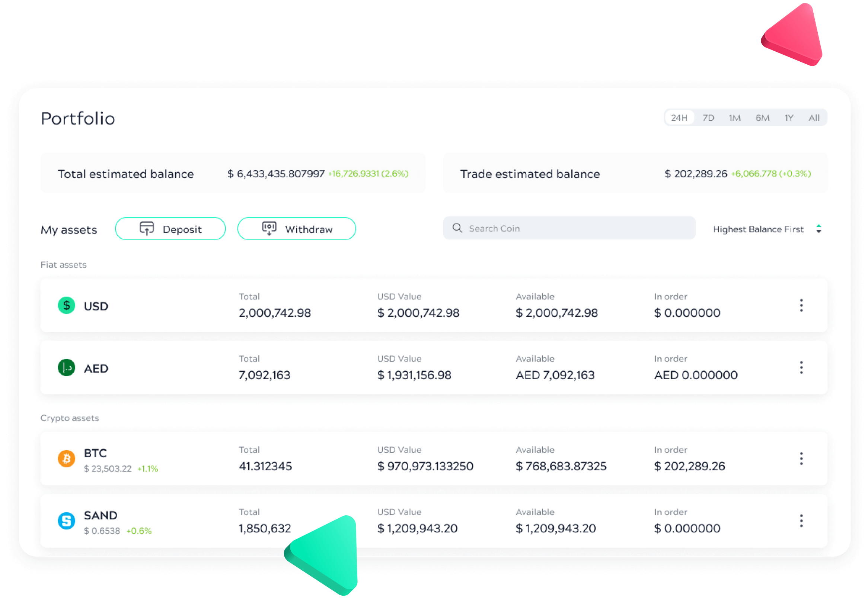868x599 pixels.
Task: Select the 6M period tab
Action: [762, 117]
